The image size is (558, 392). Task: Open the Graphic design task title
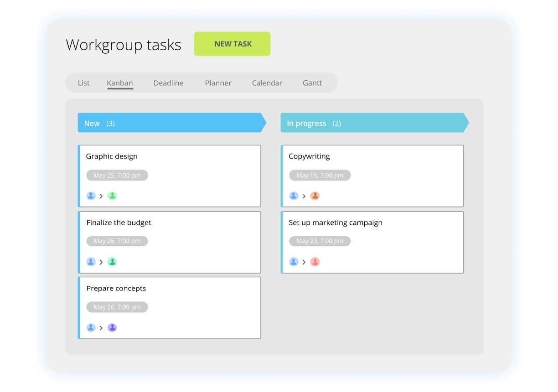pyautogui.click(x=112, y=156)
